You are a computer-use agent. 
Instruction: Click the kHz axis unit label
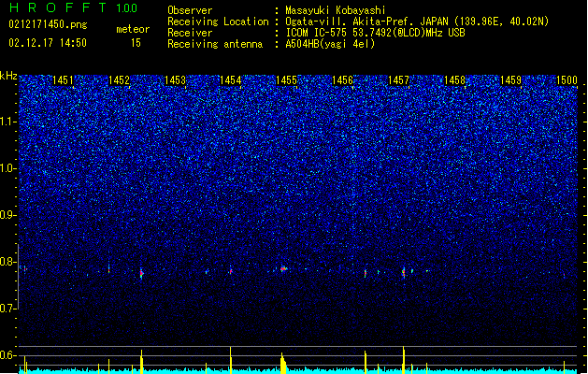[x=8, y=76]
